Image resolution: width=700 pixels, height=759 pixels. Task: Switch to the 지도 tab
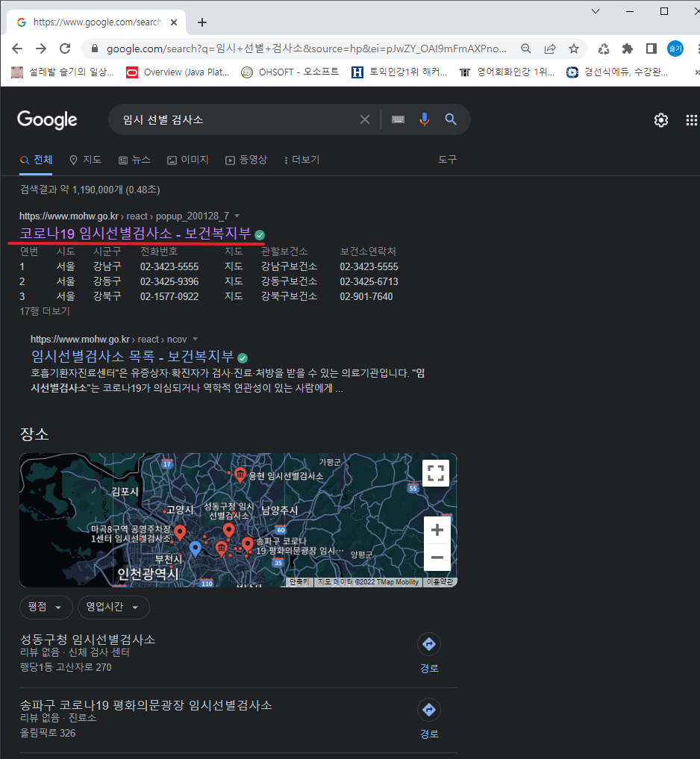[85, 160]
